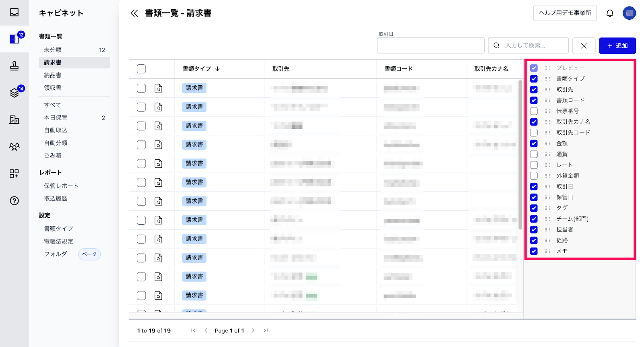This screenshot has width=644, height=347.
Task: Enable the 伝票番号 column checkbox
Action: [x=534, y=111]
